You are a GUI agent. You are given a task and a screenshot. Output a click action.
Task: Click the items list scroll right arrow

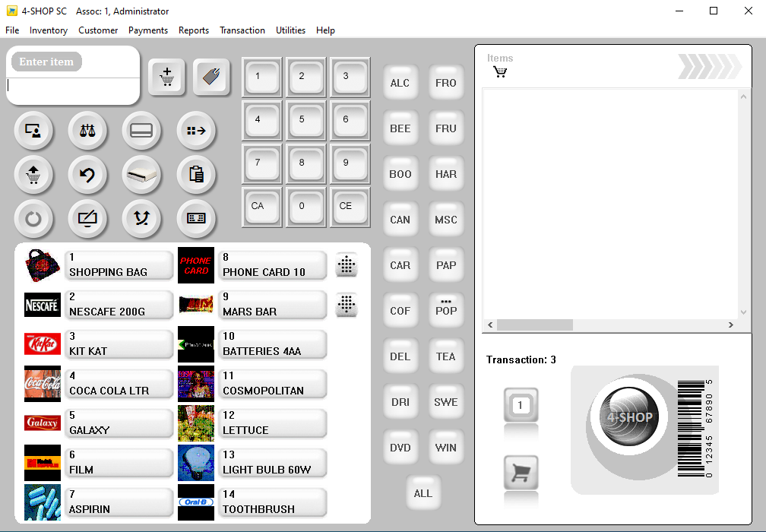coord(731,325)
